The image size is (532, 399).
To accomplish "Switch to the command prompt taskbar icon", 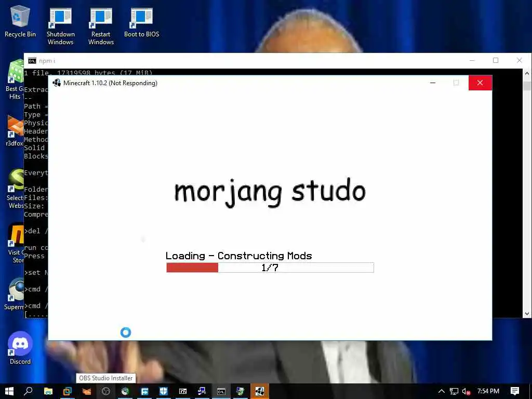I will [221, 391].
